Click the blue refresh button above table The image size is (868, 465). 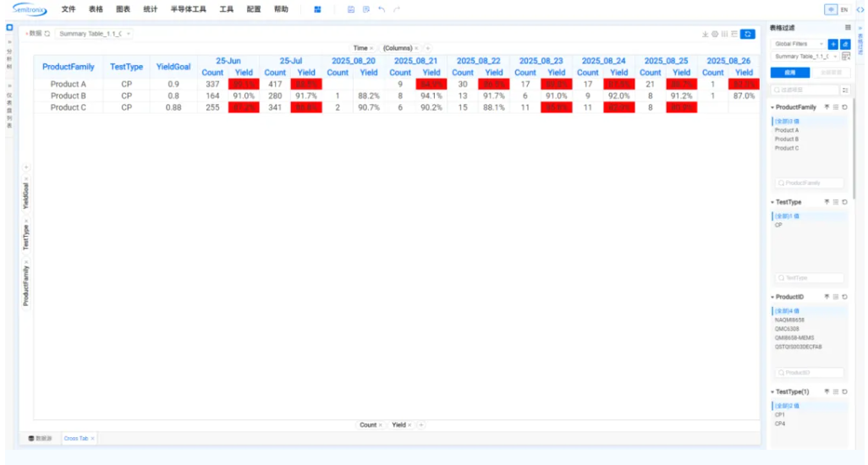click(x=747, y=34)
